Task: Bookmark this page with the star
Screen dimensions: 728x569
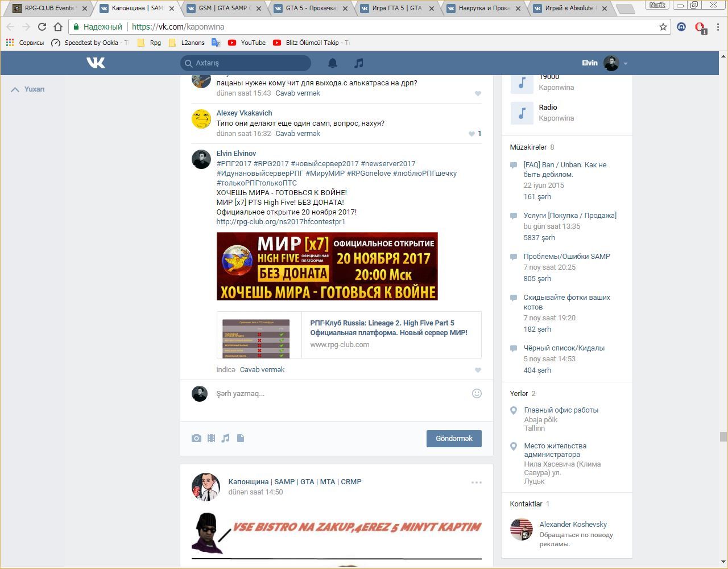Action: [x=663, y=27]
